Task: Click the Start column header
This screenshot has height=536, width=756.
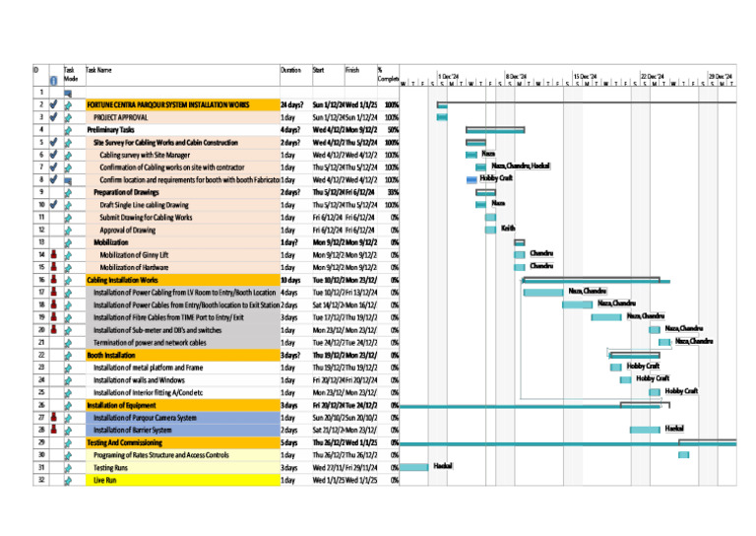Action: point(329,75)
